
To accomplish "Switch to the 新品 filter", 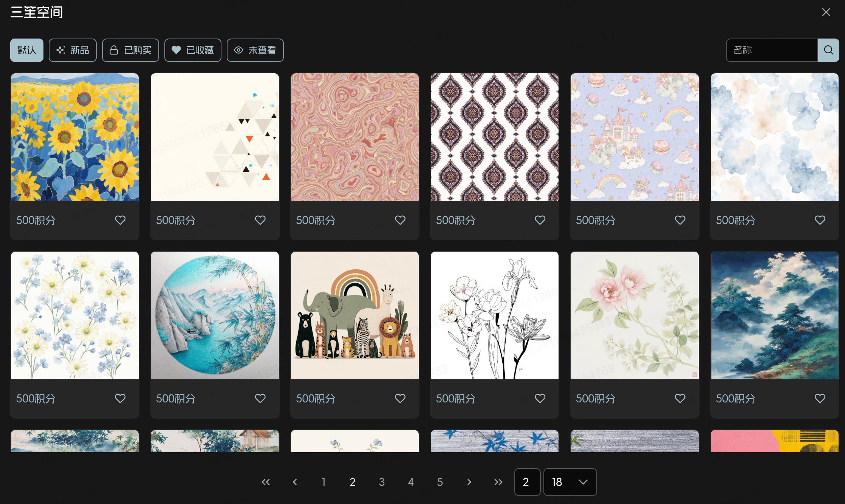I will 73,50.
